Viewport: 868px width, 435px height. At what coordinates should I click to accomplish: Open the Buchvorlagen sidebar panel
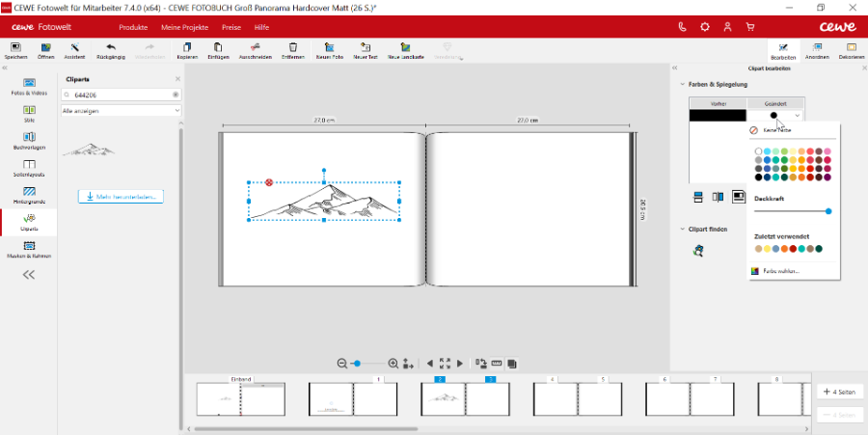(29, 141)
